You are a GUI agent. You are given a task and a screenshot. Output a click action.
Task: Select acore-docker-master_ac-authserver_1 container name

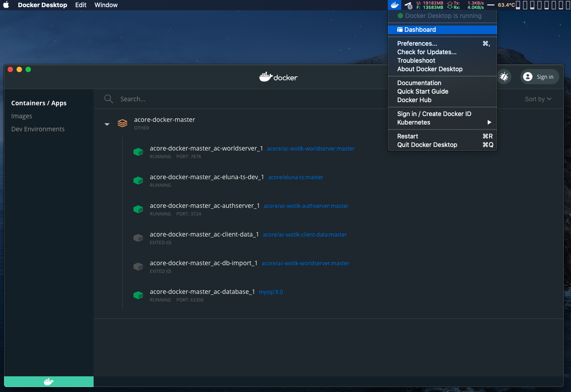[x=205, y=206]
